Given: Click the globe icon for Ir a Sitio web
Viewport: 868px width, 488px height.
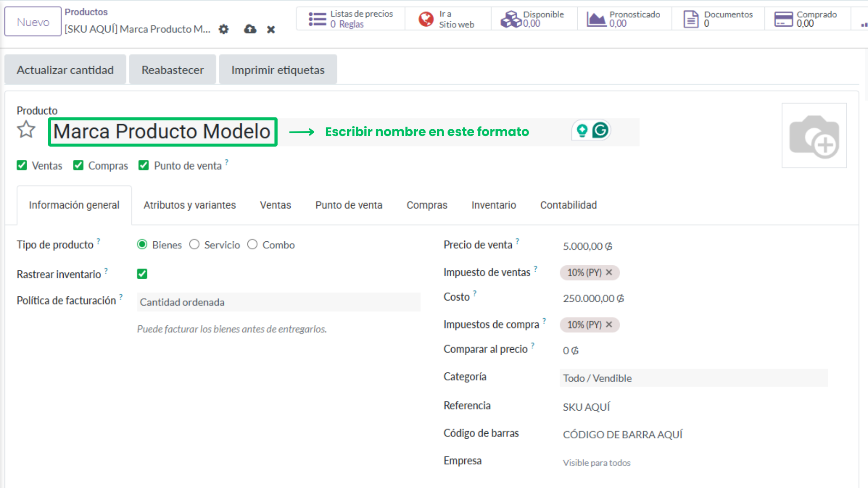Looking at the screenshot, I should pyautogui.click(x=425, y=19).
